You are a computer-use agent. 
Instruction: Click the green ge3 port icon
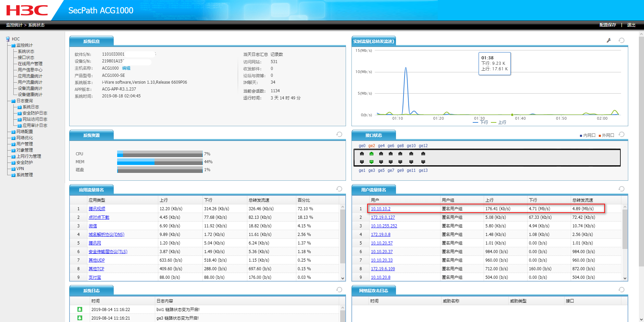tap(371, 162)
